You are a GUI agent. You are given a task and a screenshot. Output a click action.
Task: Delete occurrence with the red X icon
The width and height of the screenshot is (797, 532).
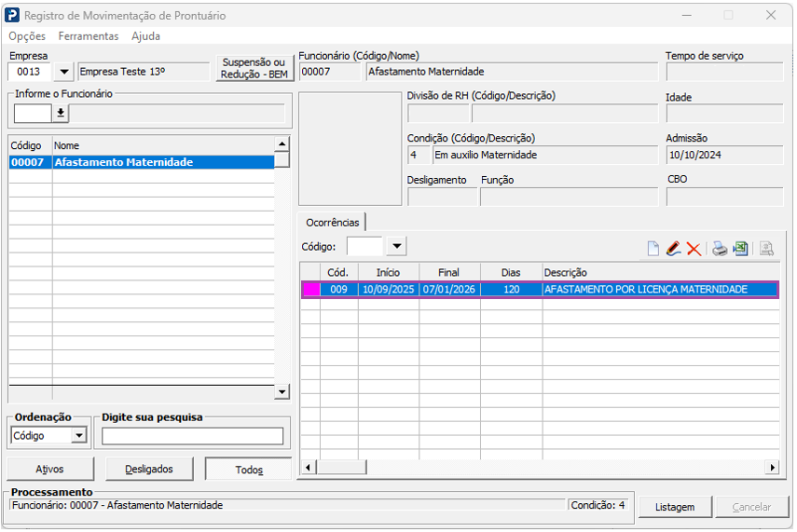click(694, 249)
